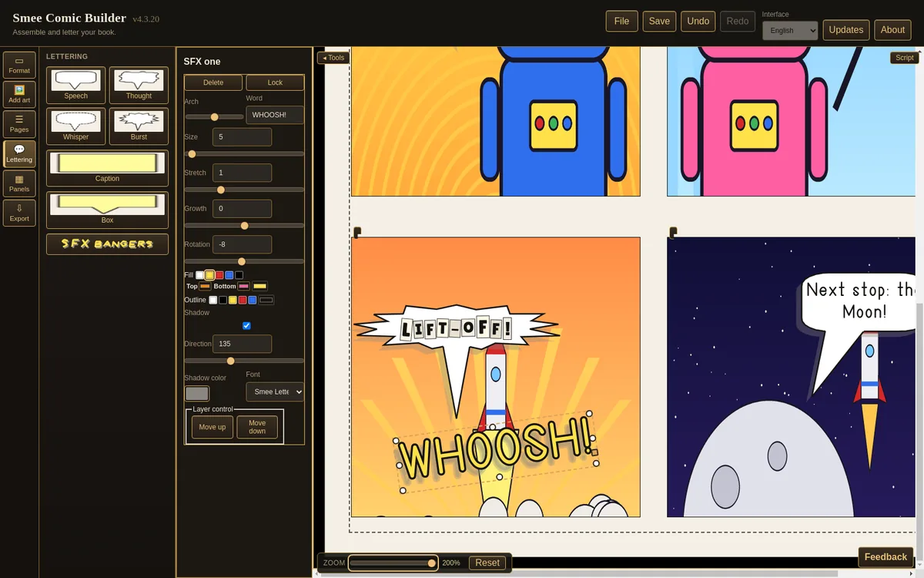Open the Panels sidebar panel

tap(19, 183)
